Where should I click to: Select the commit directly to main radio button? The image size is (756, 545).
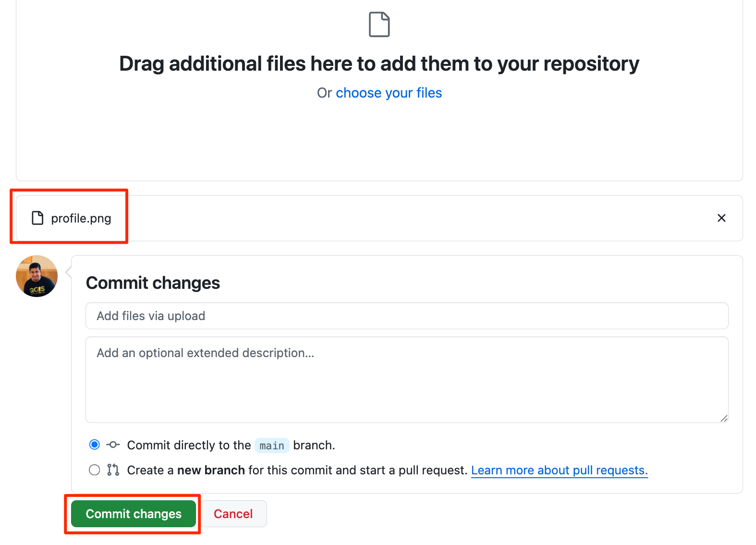point(95,445)
